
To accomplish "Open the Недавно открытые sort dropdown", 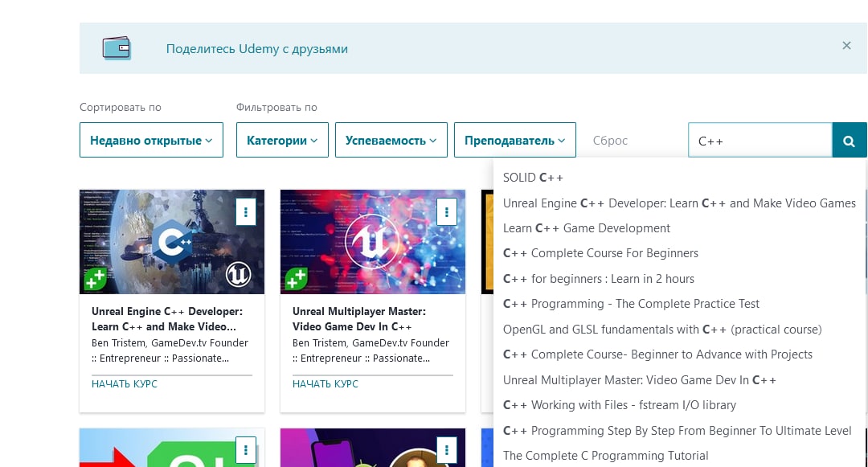I will tap(151, 140).
